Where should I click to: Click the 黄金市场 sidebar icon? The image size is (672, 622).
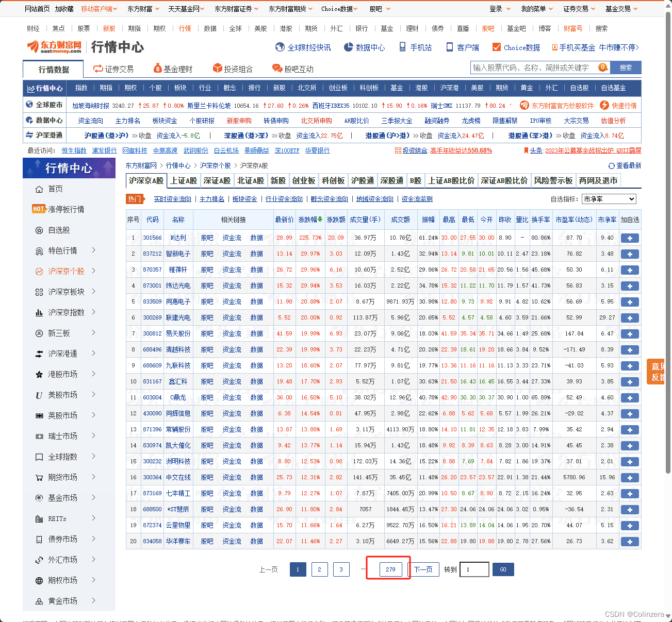pos(39,601)
